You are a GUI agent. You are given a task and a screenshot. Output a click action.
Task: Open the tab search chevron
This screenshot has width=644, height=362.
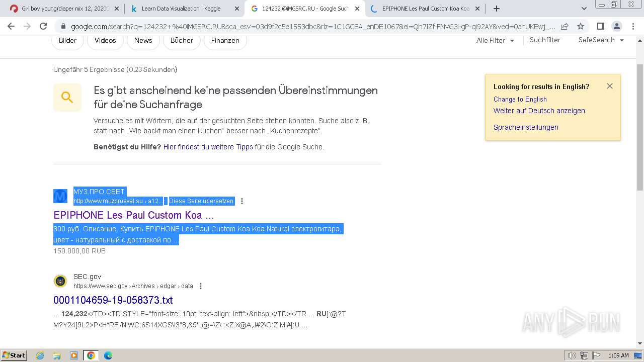pos(584,9)
